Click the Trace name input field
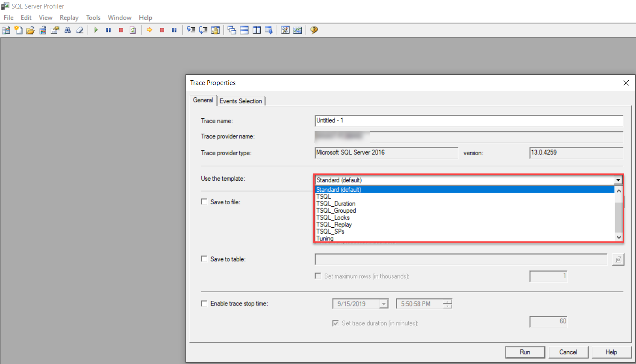Image resolution: width=636 pixels, height=364 pixels. click(469, 120)
